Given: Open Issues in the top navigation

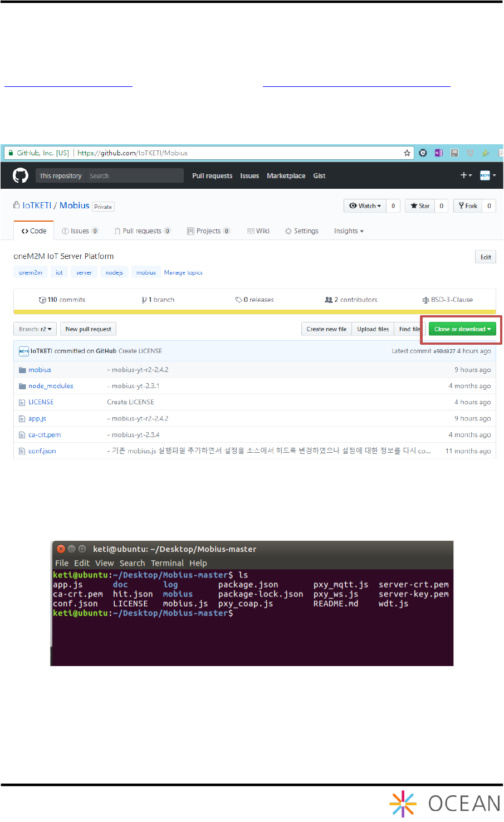Looking at the screenshot, I should [x=249, y=176].
